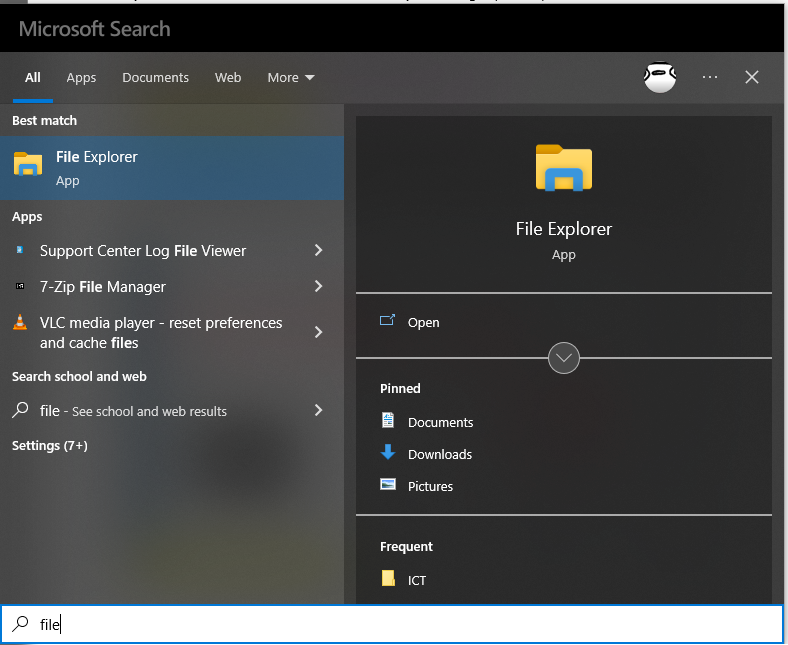
Task: Click the large File Explorer icon in preview pane
Action: coord(563,167)
